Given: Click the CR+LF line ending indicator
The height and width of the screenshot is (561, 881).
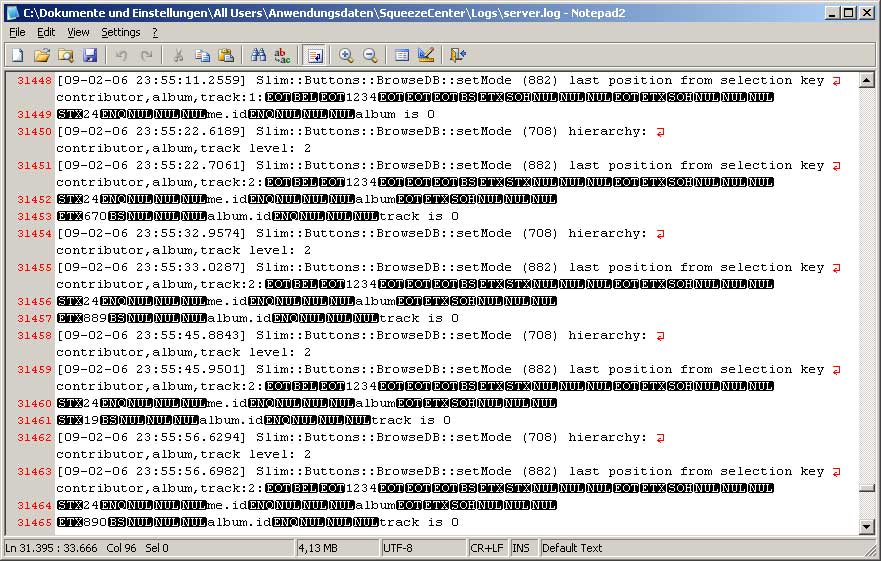Looking at the screenshot, I should [x=487, y=548].
